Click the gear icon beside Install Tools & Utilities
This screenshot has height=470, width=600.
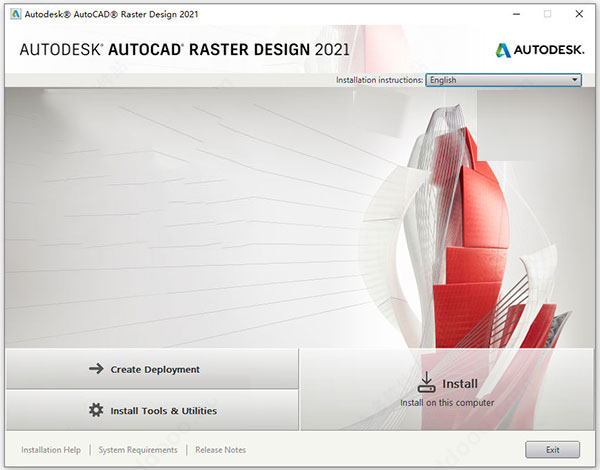[x=96, y=410]
